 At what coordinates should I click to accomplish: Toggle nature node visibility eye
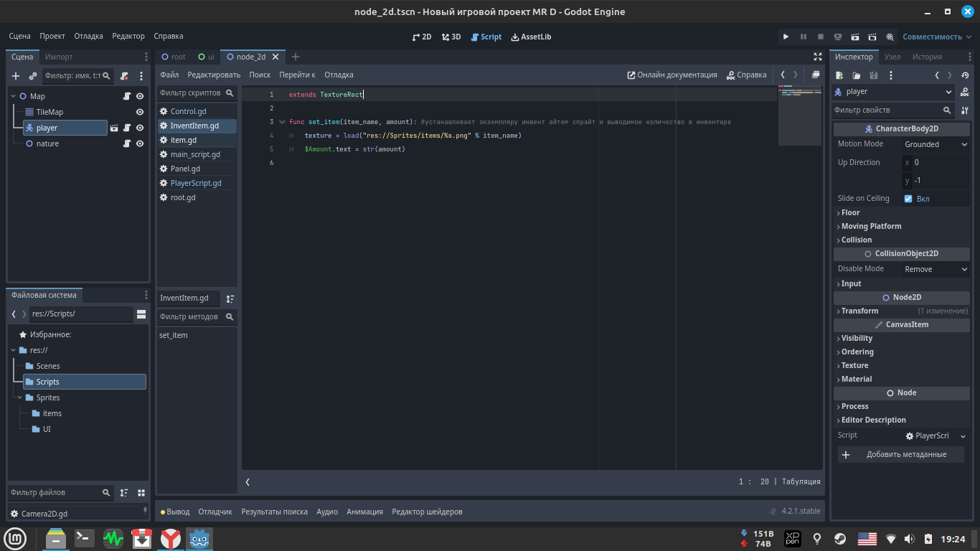(x=140, y=143)
